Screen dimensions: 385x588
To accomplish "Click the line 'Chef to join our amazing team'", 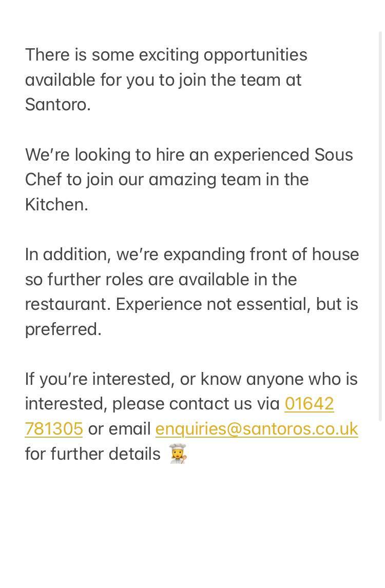I will click(x=166, y=180).
